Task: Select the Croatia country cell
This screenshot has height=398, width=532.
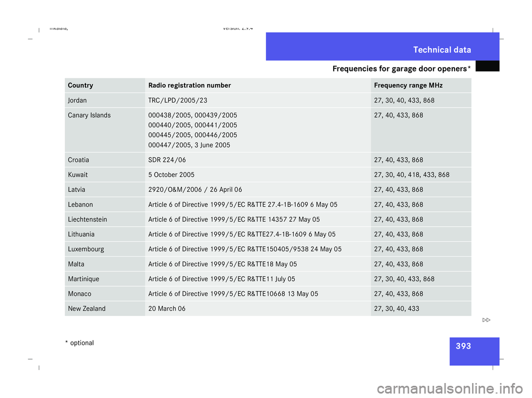Action: 105,160
